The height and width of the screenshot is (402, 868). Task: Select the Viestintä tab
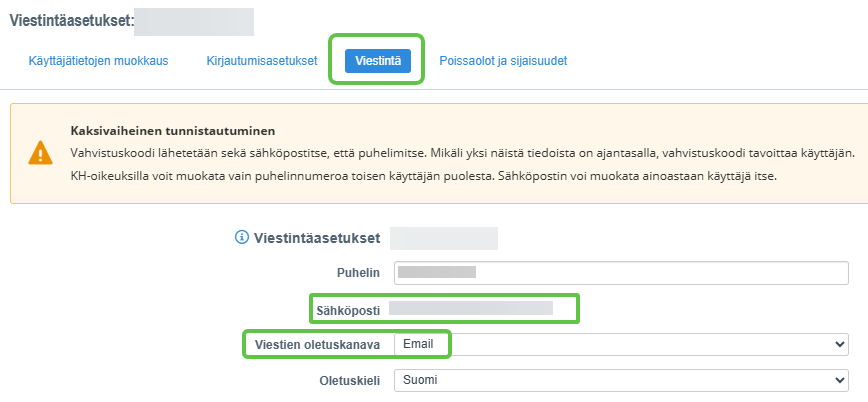377,61
